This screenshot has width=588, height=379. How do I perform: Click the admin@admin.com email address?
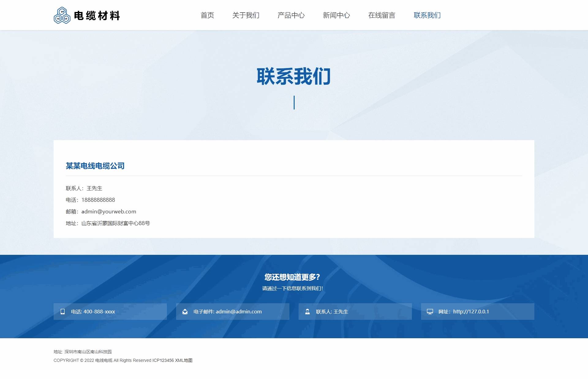pos(239,311)
